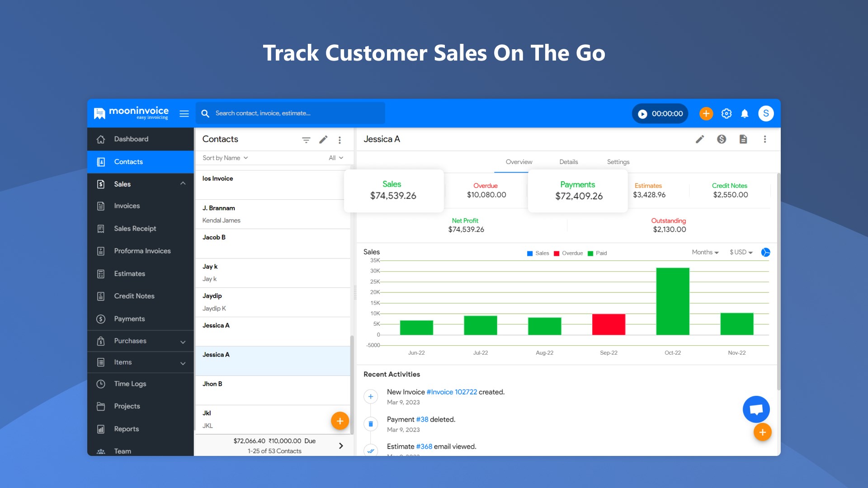Open Invoices in the sidebar
The width and height of the screenshot is (868, 488).
click(x=127, y=206)
